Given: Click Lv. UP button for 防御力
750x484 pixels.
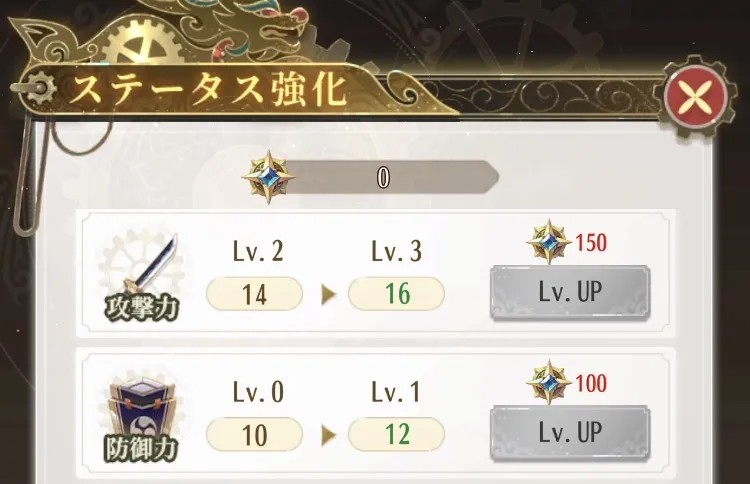Looking at the screenshot, I should click(x=570, y=432).
